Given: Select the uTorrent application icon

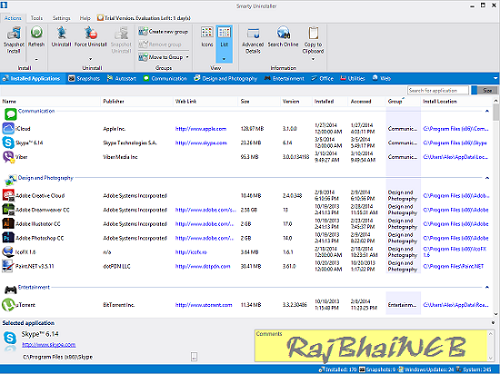Looking at the screenshot, I should 8,304.
